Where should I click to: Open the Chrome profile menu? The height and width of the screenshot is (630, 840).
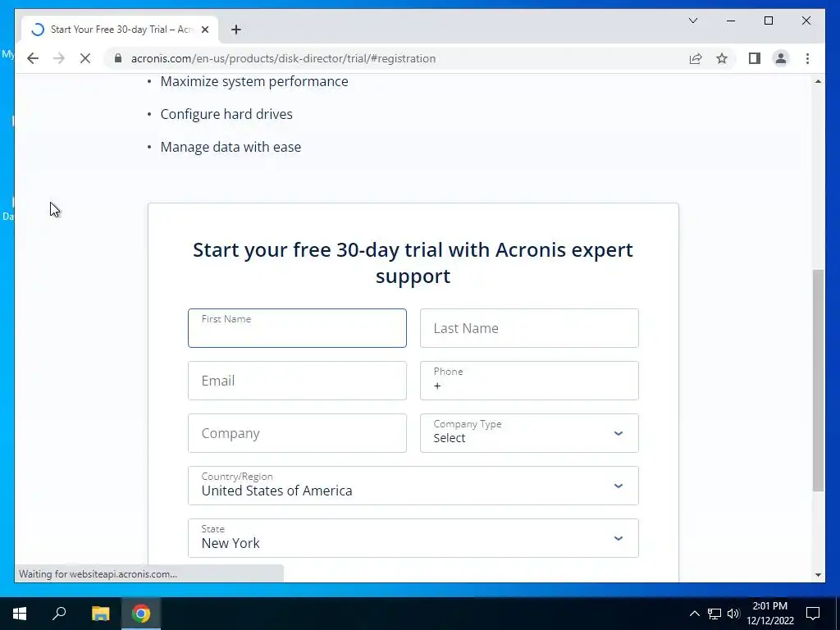point(781,58)
